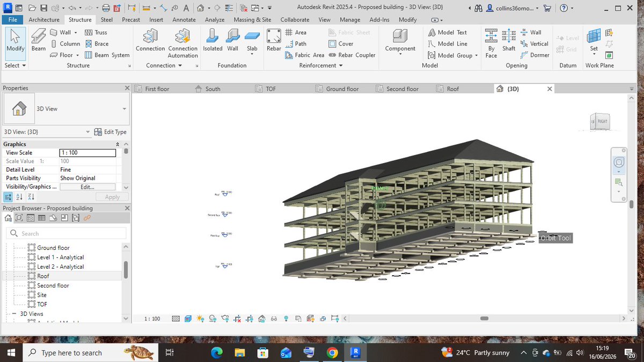Toggle Reveal Hidden Elements lightbulb
Image resolution: width=644 pixels, height=362 pixels.
(x=286, y=319)
